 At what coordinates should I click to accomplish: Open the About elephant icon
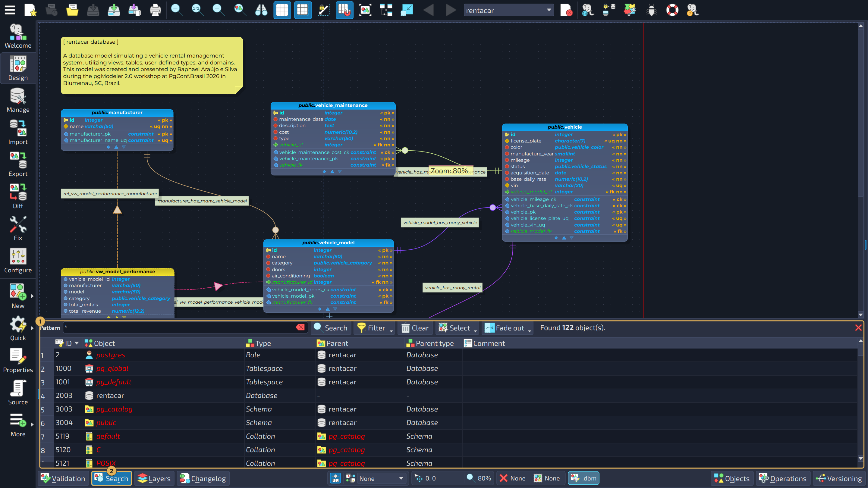tap(693, 10)
